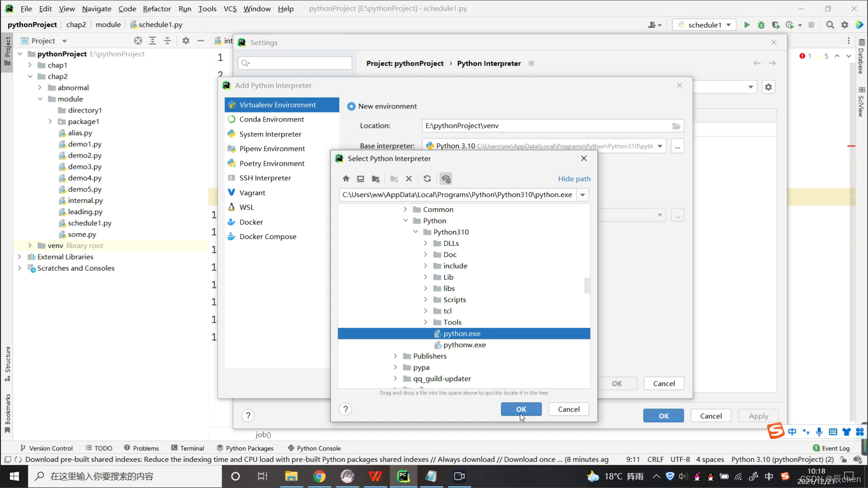
Task: Click the Project directory icon
Action: coord(375,179)
